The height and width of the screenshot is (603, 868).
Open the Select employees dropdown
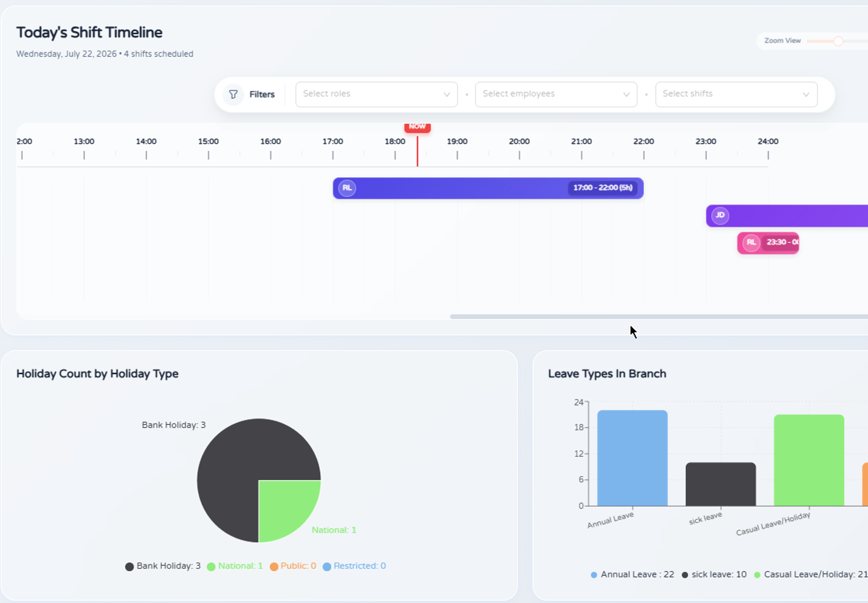point(556,94)
